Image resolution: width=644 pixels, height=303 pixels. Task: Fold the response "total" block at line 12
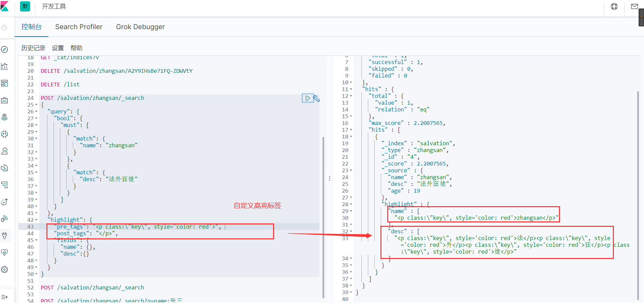click(x=351, y=96)
